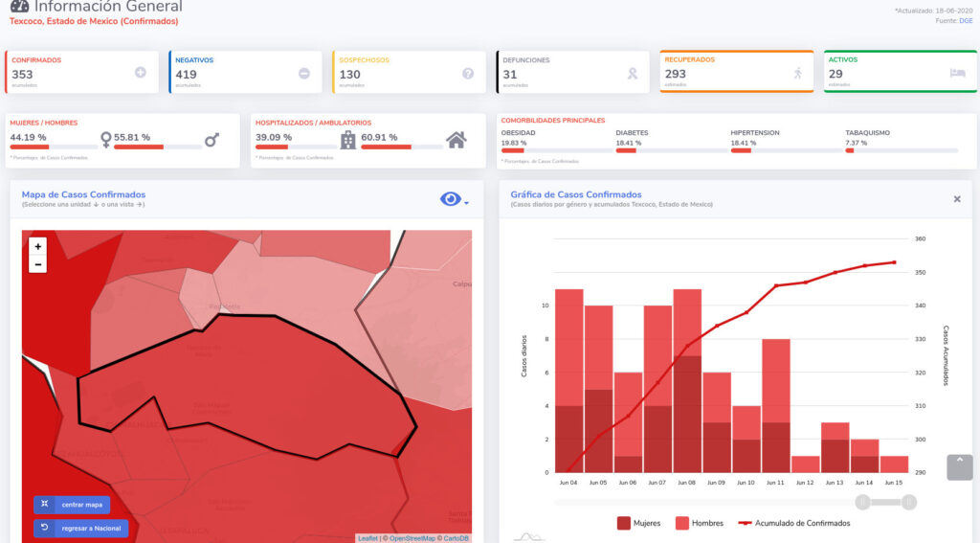This screenshot has width=980, height=543.
Task: Click the hospital building icon
Action: click(x=348, y=140)
